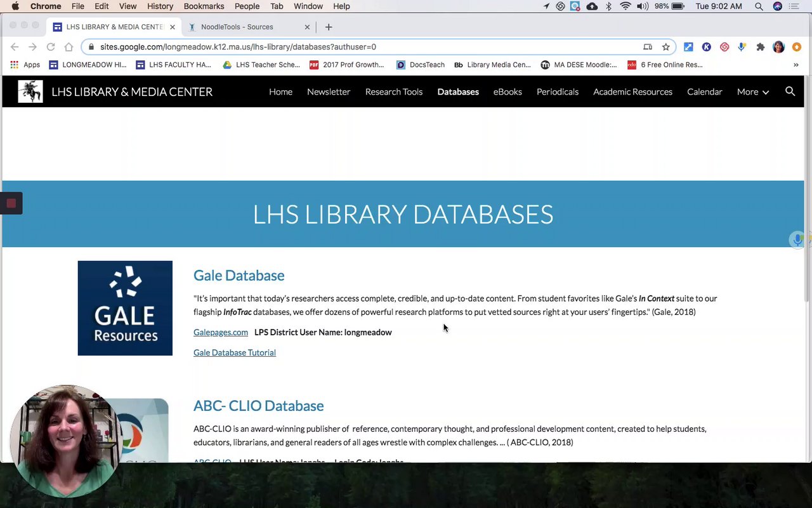Open the Chrome extensions puzzle icon

[x=761, y=47]
